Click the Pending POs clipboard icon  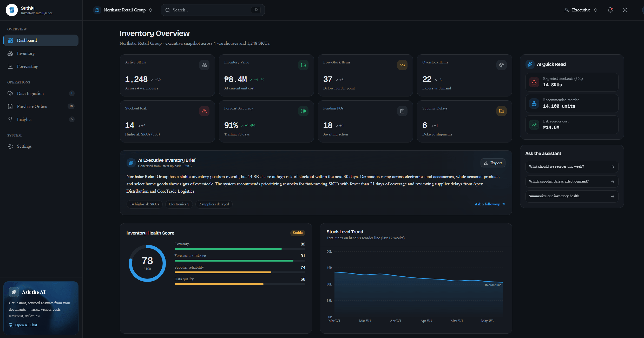(x=402, y=111)
